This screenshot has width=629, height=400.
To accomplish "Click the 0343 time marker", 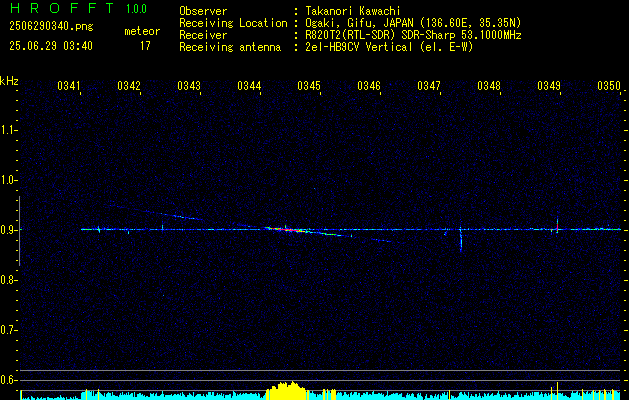I will [x=189, y=86].
